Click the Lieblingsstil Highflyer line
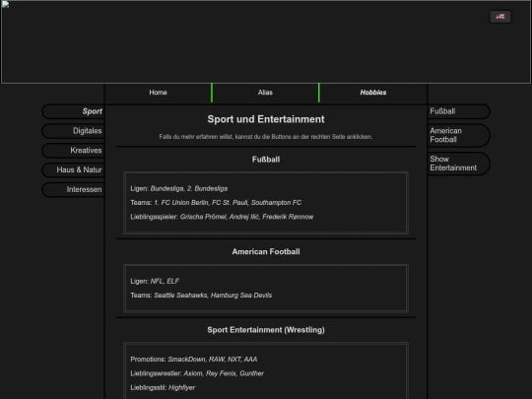The height and width of the screenshot is (399, 532). pos(163,388)
